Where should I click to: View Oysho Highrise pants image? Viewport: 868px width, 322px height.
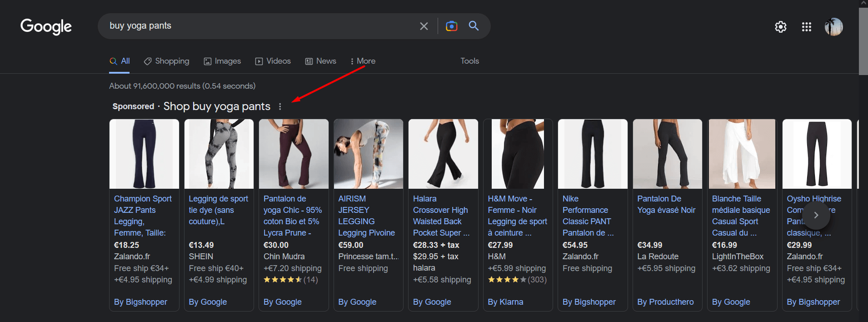coord(817,154)
